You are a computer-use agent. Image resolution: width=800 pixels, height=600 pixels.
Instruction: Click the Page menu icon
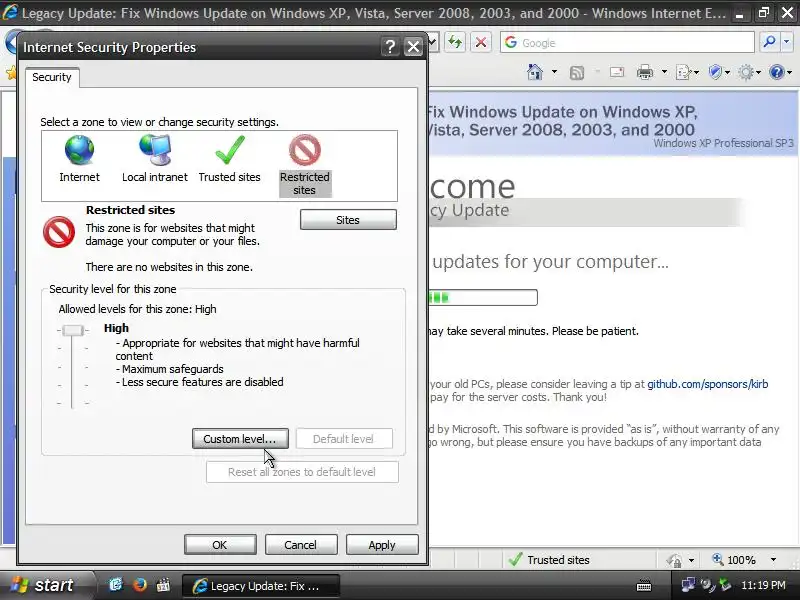[683, 72]
